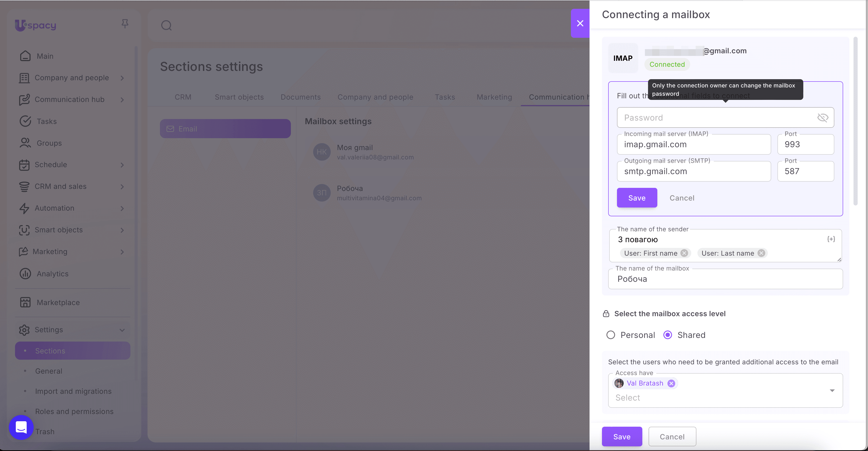Screen dimensions: 868x451
Task: Toggle password visibility eye icon
Action: click(822, 117)
